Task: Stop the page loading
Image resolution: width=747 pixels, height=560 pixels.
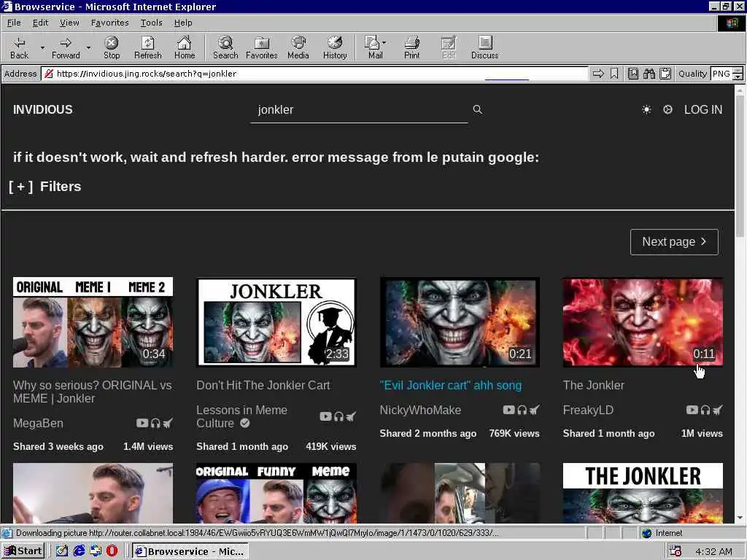Action: tap(112, 47)
